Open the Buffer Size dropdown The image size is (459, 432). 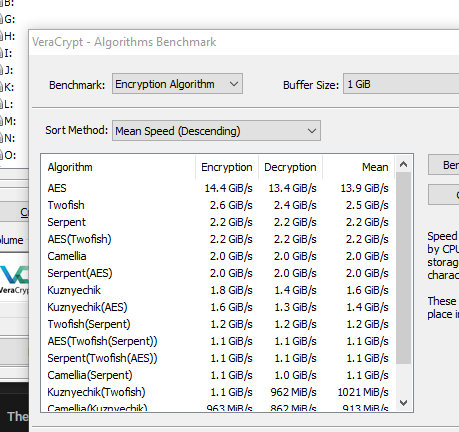click(401, 84)
